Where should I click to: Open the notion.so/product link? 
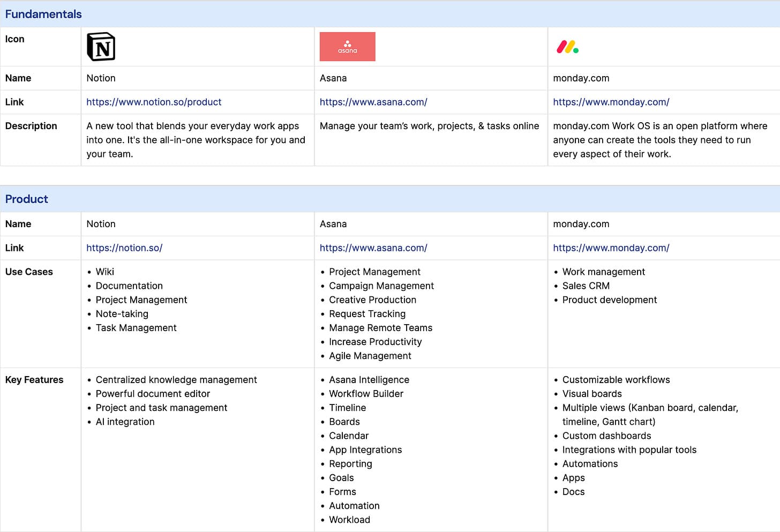154,102
